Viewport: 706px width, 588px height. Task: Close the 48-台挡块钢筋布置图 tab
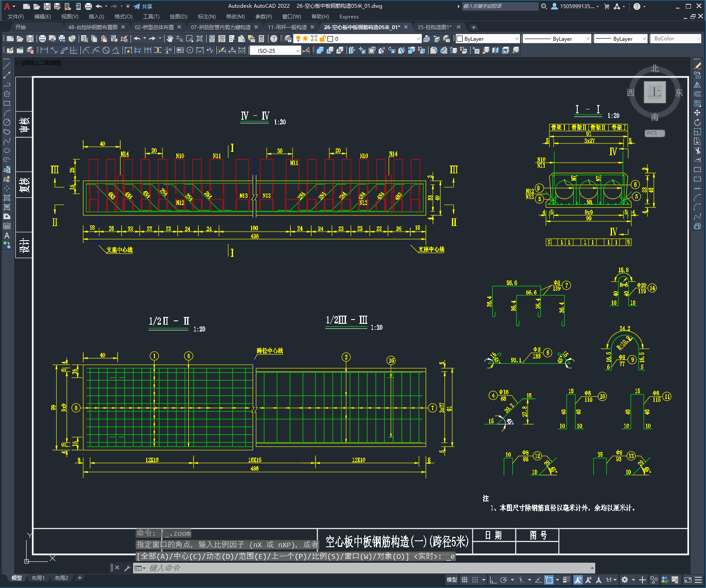pos(123,27)
